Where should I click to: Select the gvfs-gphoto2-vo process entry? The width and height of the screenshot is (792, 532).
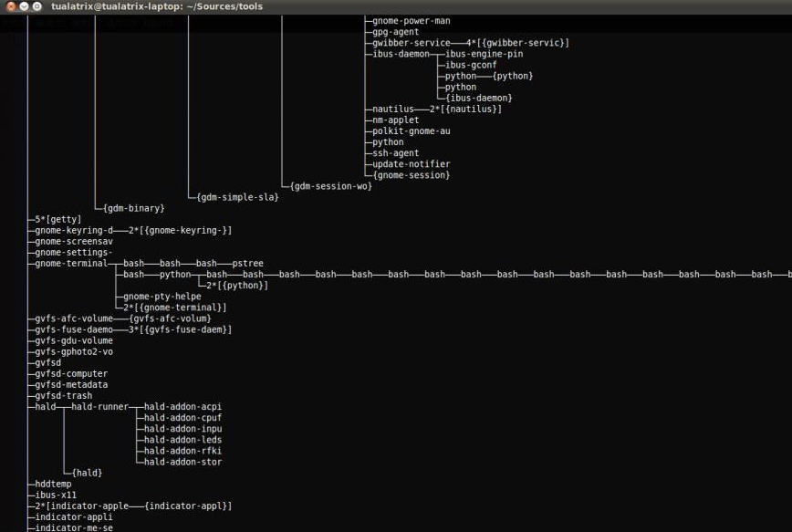(74, 352)
